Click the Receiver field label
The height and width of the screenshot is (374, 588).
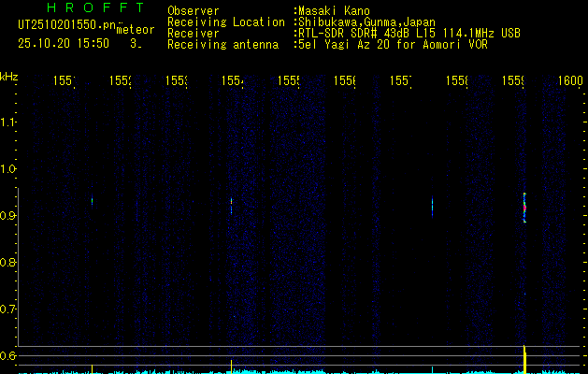pyautogui.click(x=194, y=34)
